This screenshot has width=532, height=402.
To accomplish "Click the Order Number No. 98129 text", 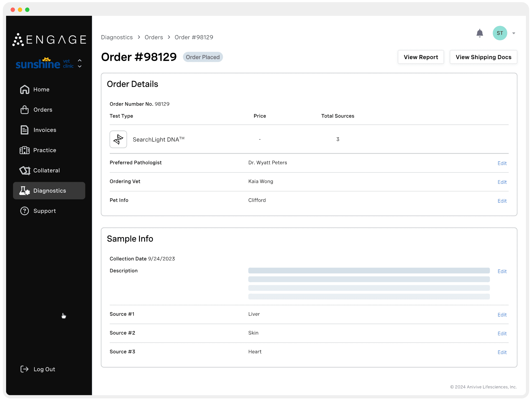I will coord(140,104).
